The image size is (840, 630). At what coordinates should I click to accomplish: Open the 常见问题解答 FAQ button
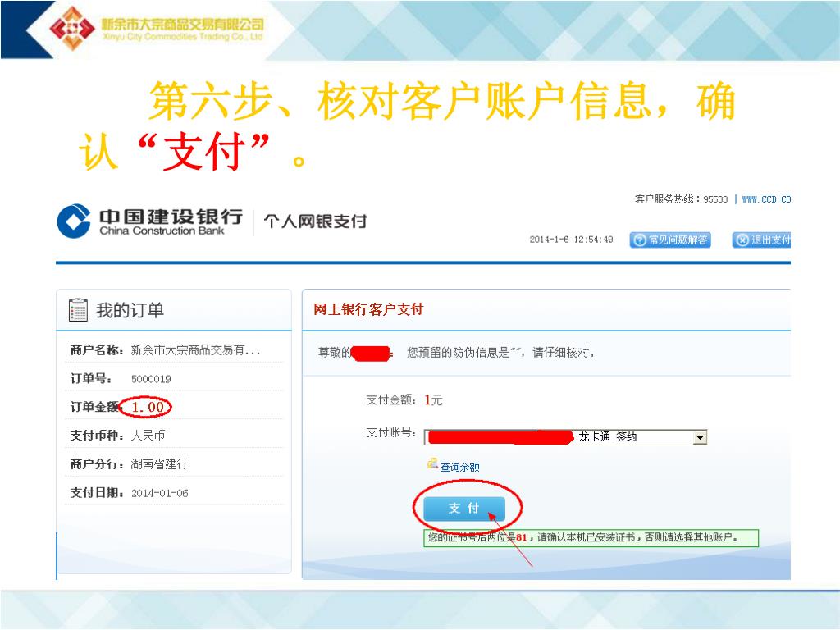tap(670, 240)
